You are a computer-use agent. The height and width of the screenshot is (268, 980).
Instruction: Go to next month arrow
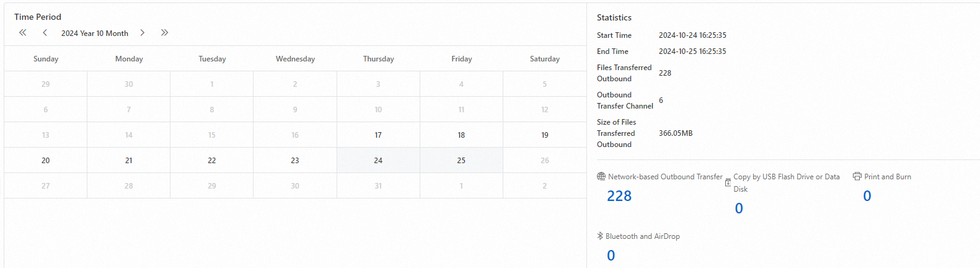click(142, 33)
